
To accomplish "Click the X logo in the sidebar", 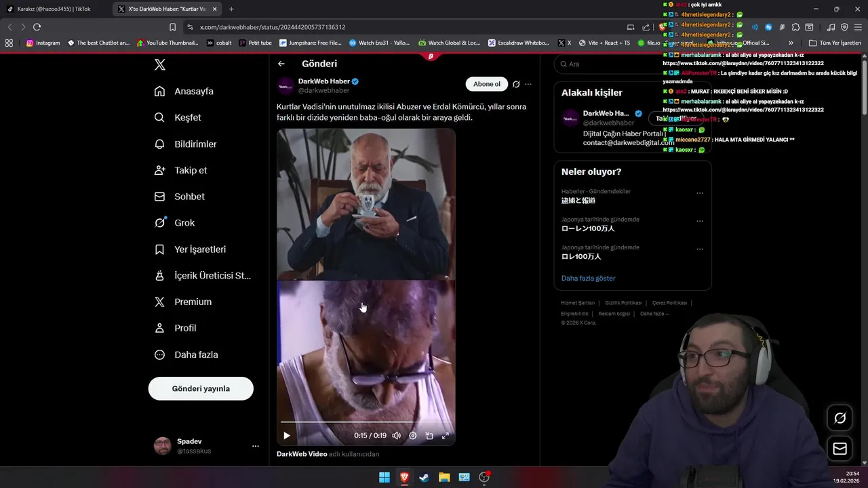I will 159,65.
